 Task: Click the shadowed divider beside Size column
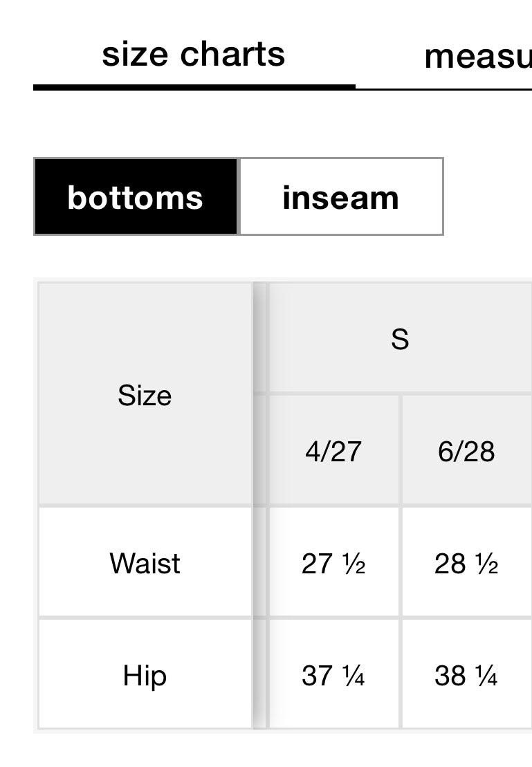pyautogui.click(x=260, y=506)
